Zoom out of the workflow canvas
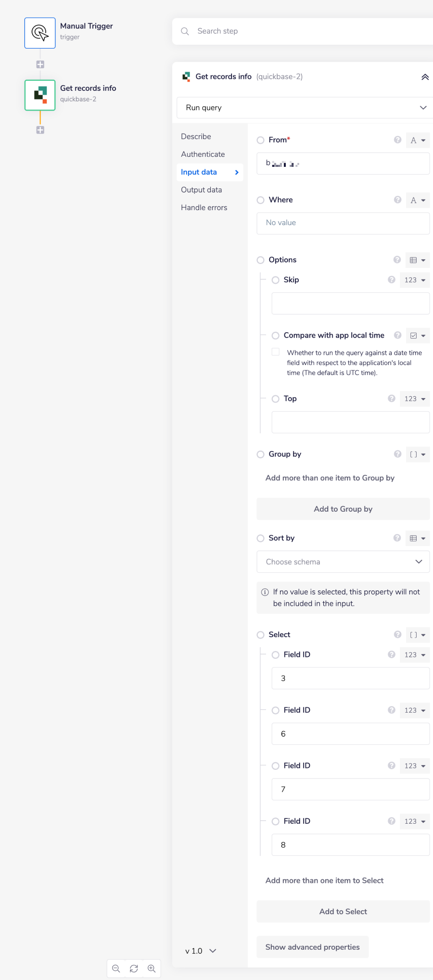Screen dimensions: 433x980 [116, 968]
